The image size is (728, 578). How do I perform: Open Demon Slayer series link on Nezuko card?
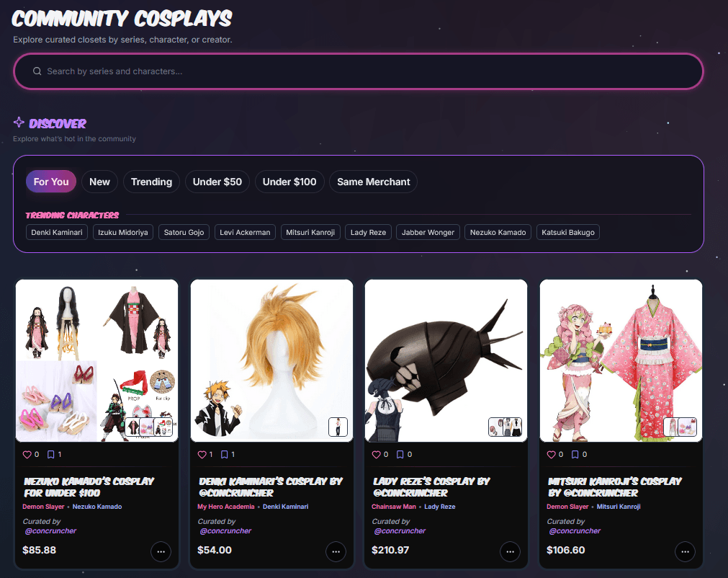click(43, 507)
